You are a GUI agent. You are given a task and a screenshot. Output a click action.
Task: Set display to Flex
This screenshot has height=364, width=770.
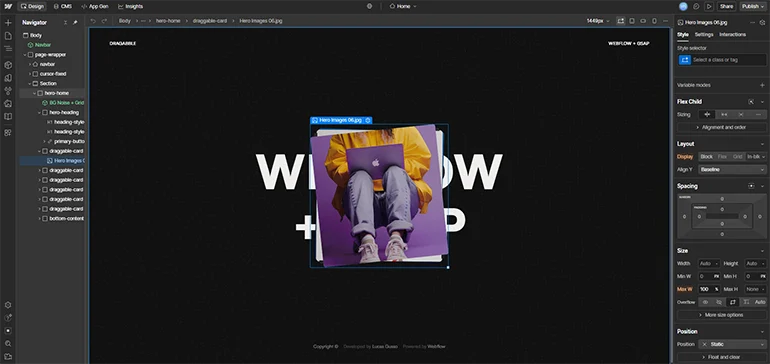[722, 157]
